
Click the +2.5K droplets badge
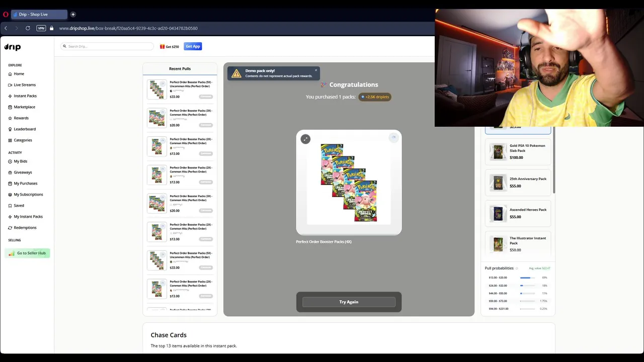[375, 97]
